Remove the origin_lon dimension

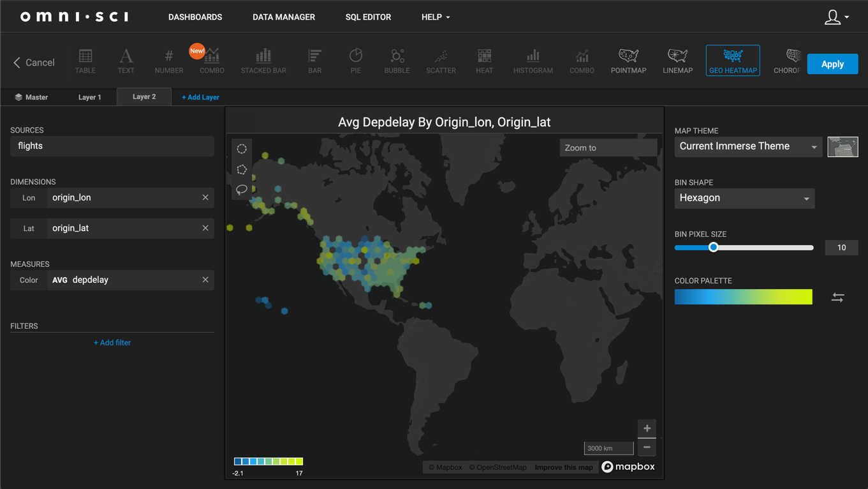[205, 198]
